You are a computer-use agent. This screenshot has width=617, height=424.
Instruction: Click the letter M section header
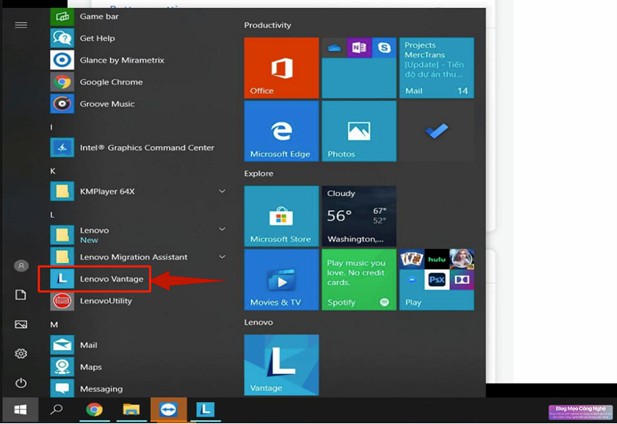(54, 324)
